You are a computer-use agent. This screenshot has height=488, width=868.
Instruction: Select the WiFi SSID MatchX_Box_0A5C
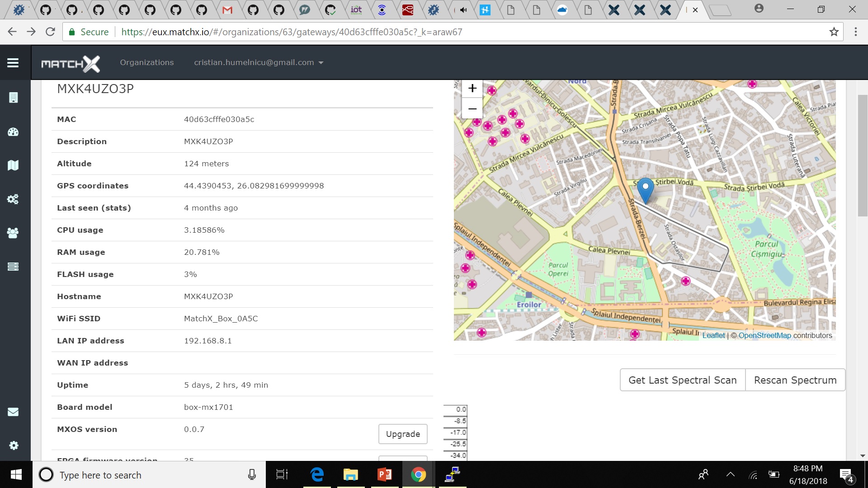[221, 319]
